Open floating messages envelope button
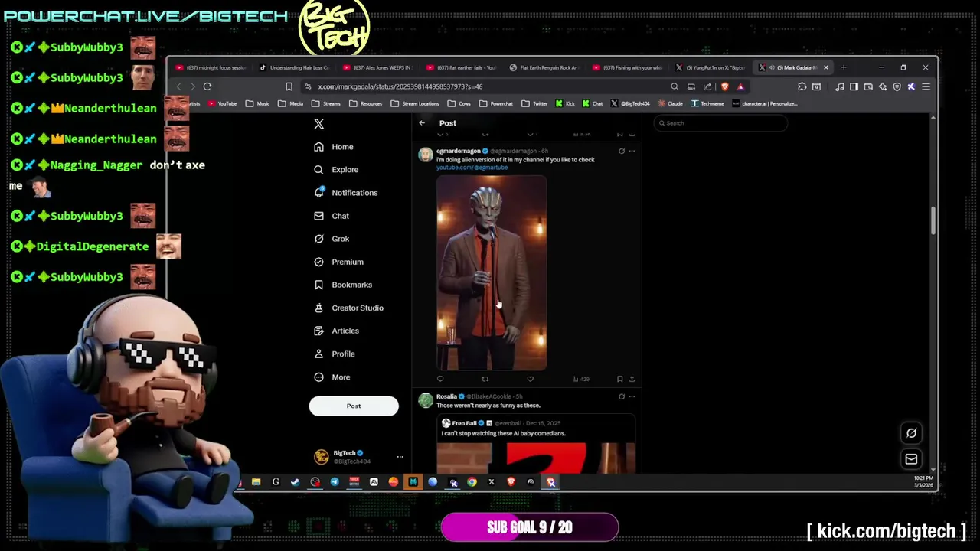The height and width of the screenshot is (551, 980). click(x=911, y=459)
